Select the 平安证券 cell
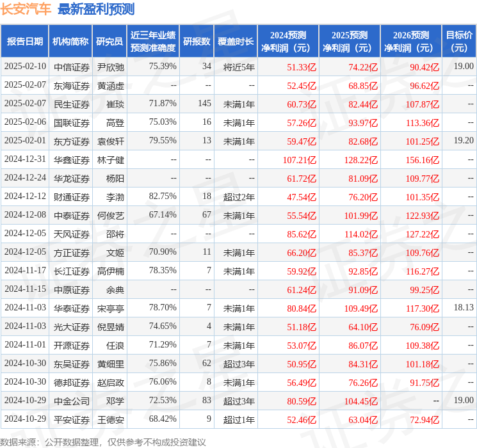 [72, 420]
